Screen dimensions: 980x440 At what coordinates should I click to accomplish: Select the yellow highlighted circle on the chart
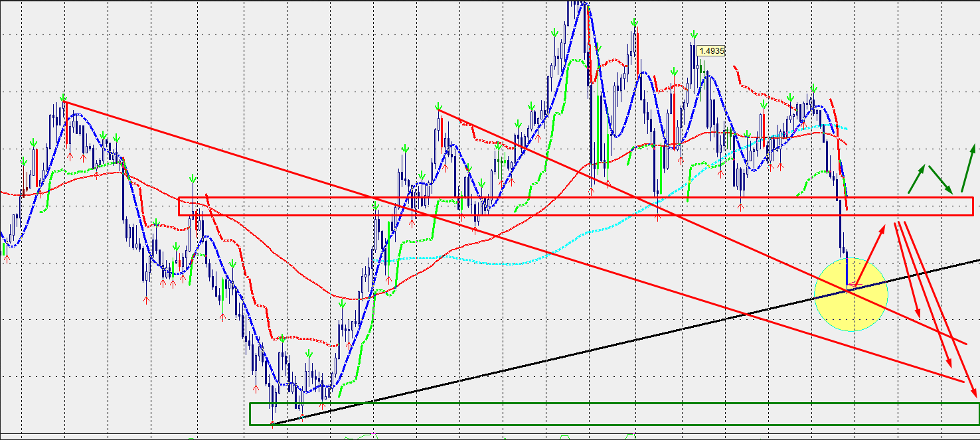click(x=851, y=295)
